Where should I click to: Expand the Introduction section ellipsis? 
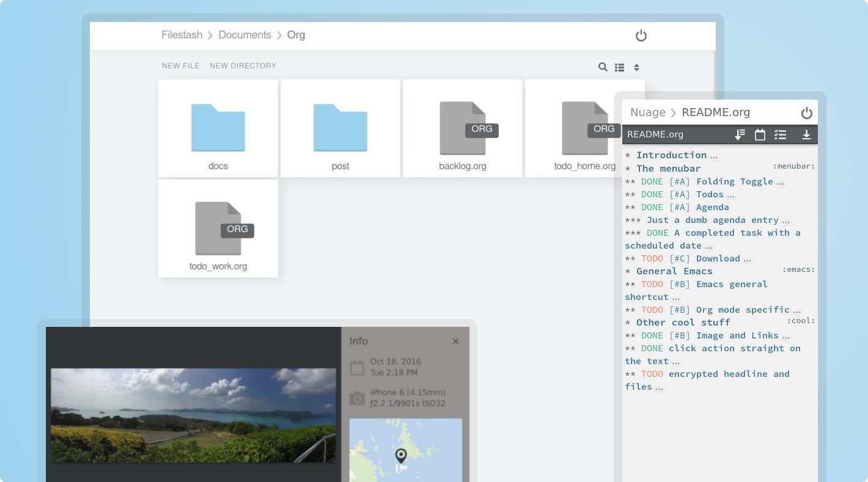click(x=713, y=155)
